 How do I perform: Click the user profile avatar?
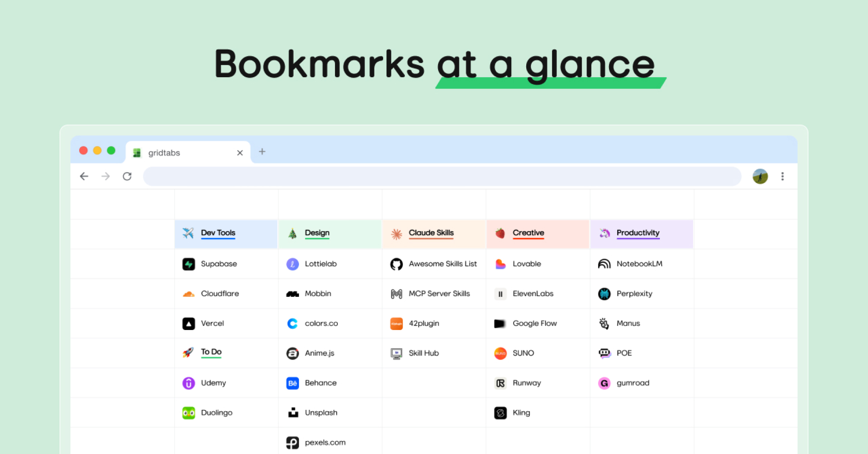click(760, 177)
